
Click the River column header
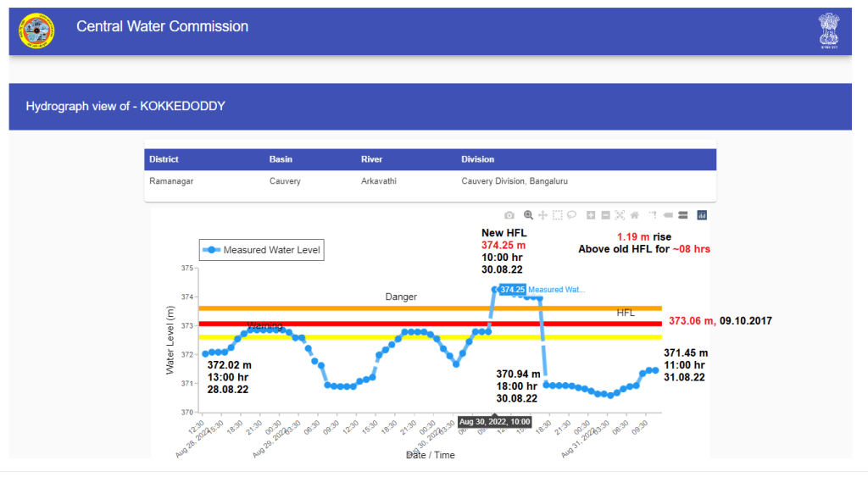coord(371,159)
